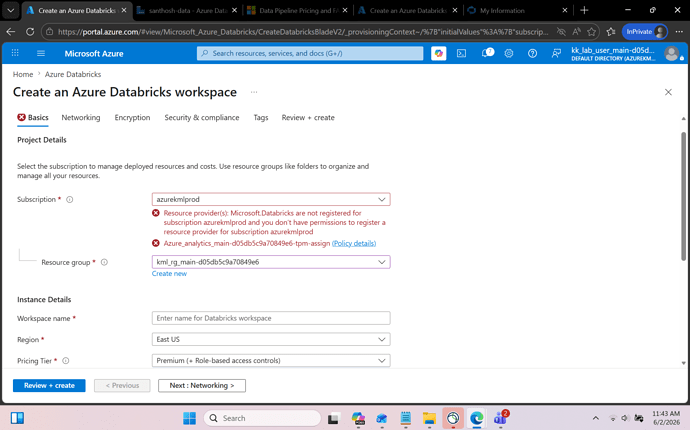Switch to the Encryption tab
Image resolution: width=690 pixels, height=430 pixels.
tap(132, 118)
